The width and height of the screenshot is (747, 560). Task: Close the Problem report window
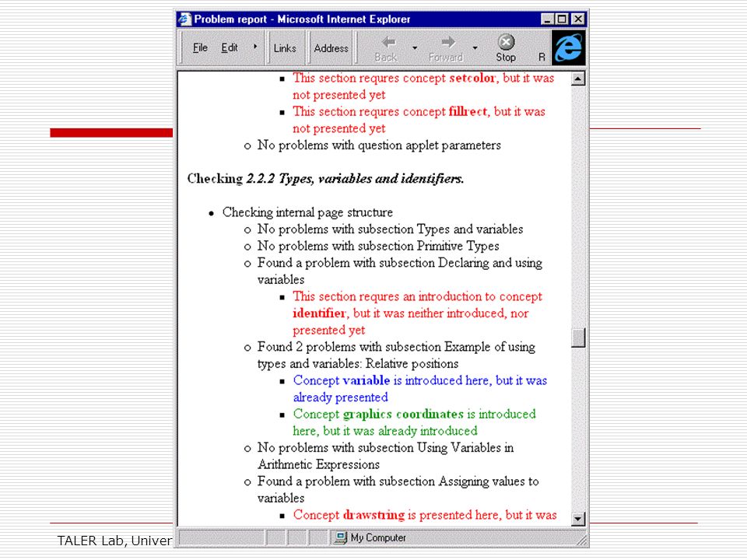coord(578,19)
